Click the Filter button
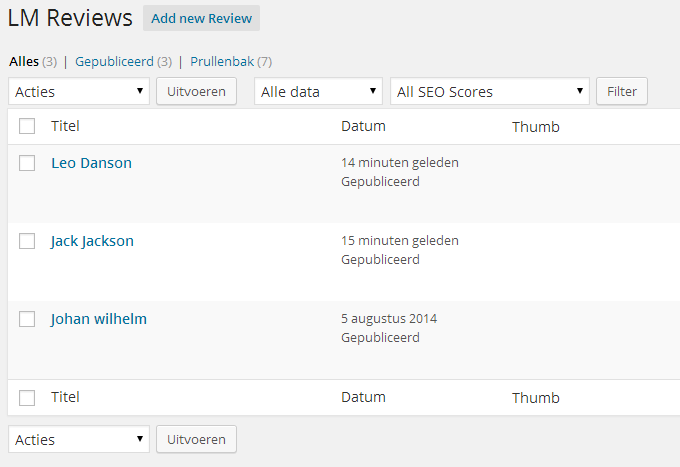 622,91
